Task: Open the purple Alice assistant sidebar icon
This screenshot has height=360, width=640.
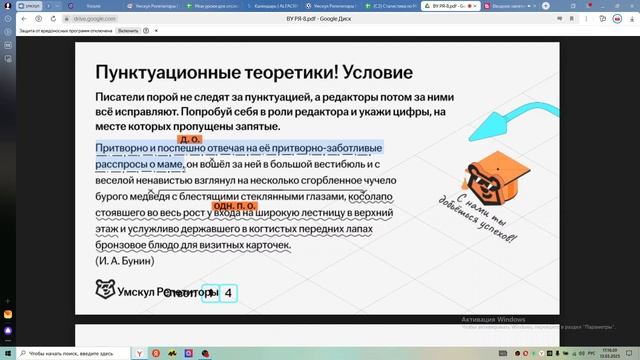Action: [x=8, y=330]
